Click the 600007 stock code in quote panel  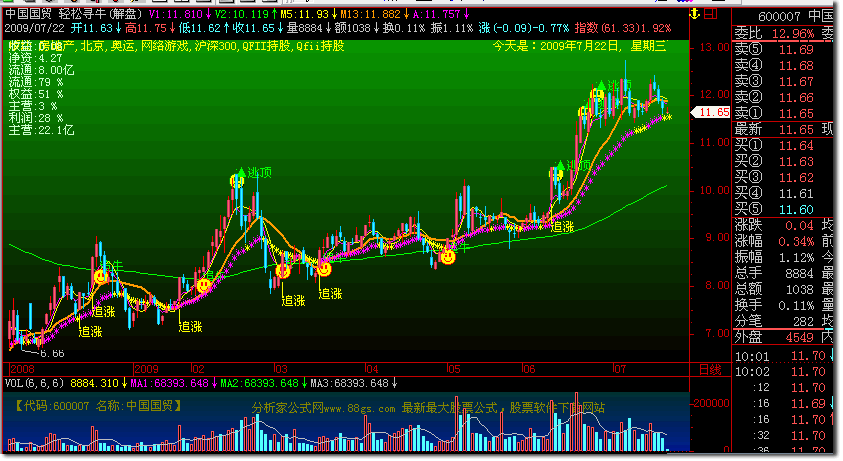pos(780,17)
